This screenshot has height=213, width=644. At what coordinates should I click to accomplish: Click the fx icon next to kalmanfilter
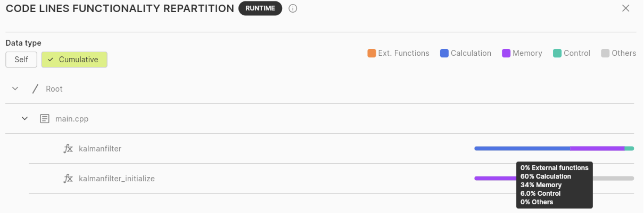68,148
